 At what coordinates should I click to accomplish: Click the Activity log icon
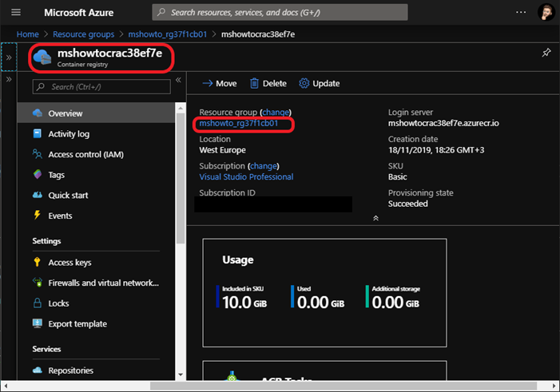(x=37, y=133)
